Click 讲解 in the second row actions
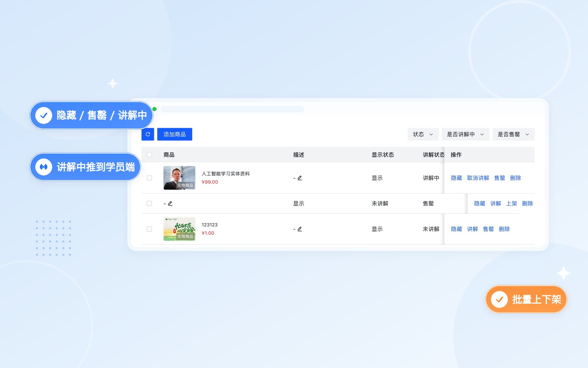Image resolution: width=588 pixels, height=368 pixels. pos(495,203)
